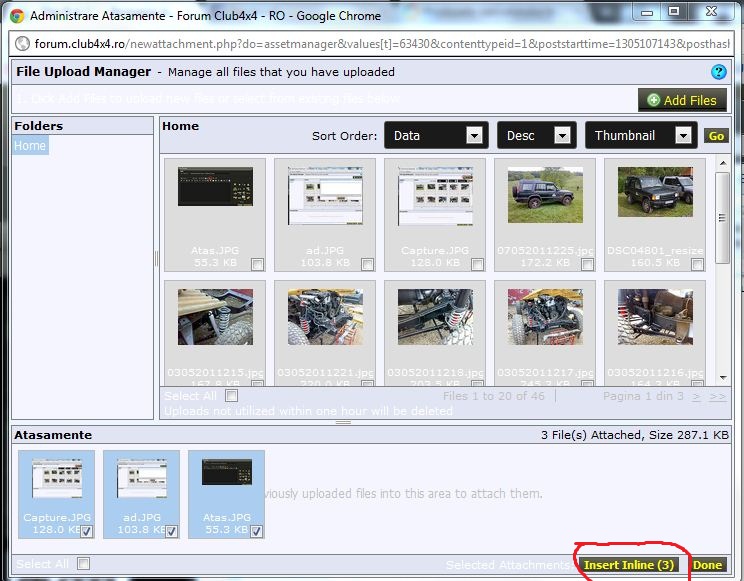Select the Home folder in Folders
744x581 pixels.
pos(30,145)
